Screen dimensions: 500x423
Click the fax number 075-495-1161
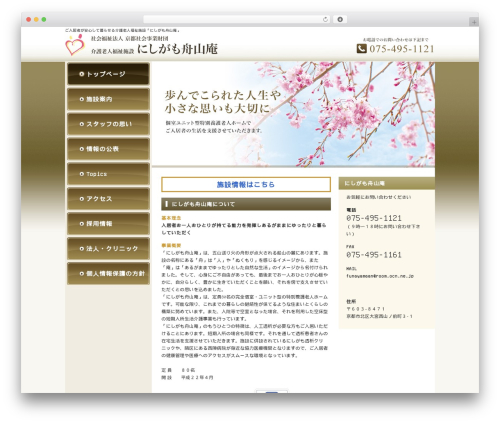(x=374, y=255)
